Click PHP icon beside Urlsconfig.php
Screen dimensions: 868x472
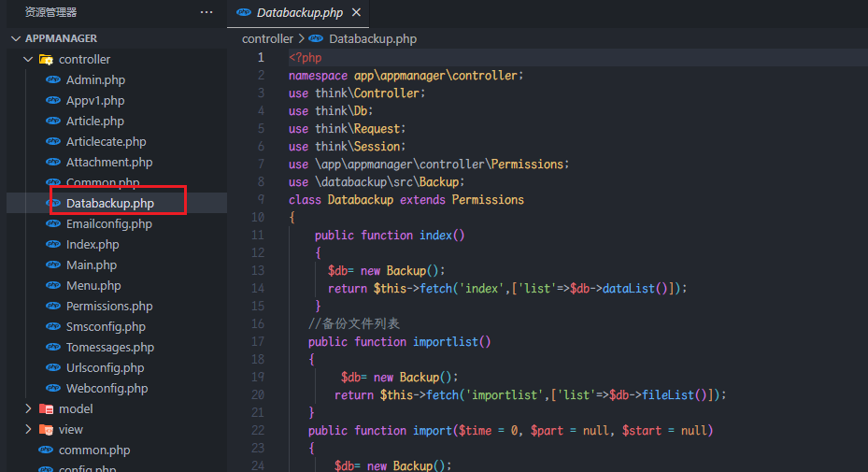(53, 367)
